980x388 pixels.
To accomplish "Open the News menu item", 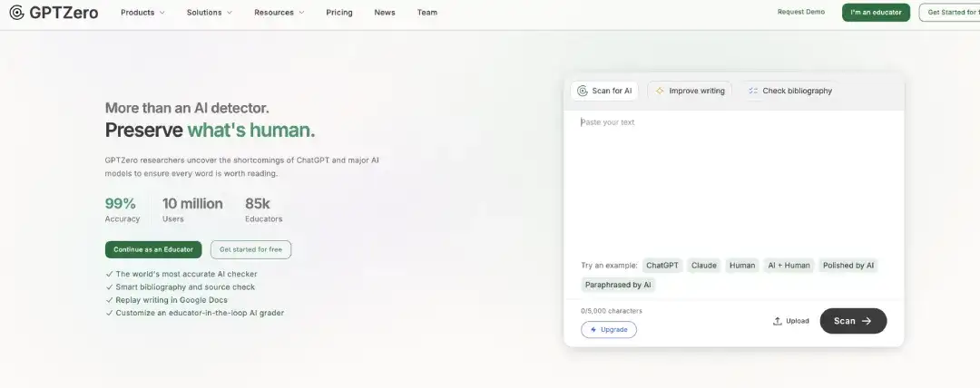I will point(385,13).
